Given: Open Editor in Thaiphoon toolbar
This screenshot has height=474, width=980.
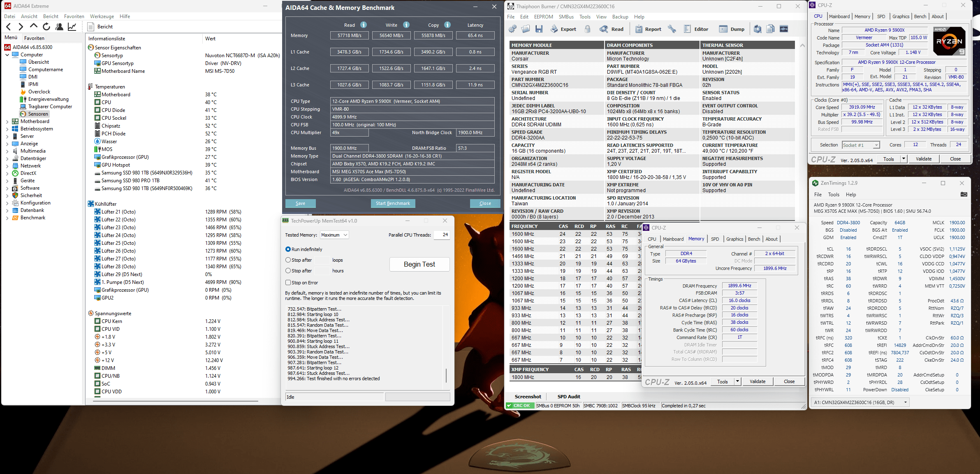Looking at the screenshot, I should point(696,29).
